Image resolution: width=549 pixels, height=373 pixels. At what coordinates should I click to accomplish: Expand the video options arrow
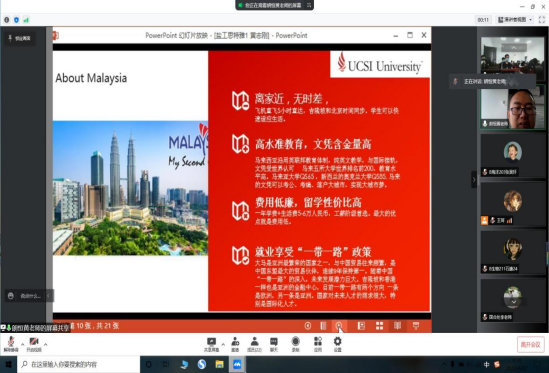[46, 344]
